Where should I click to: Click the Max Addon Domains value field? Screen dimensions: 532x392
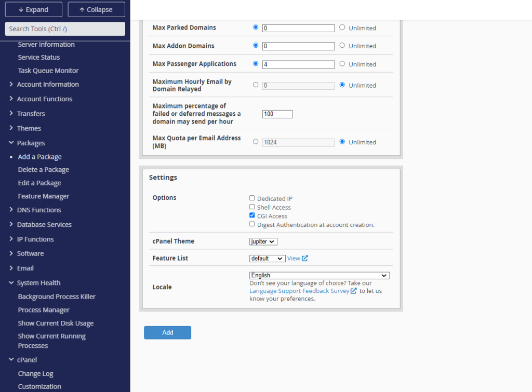point(299,46)
